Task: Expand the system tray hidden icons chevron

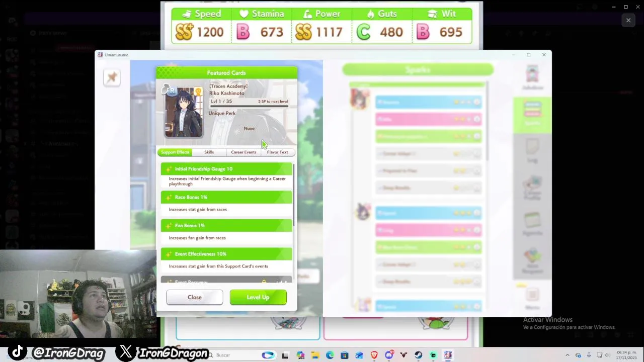Action: click(x=567, y=355)
